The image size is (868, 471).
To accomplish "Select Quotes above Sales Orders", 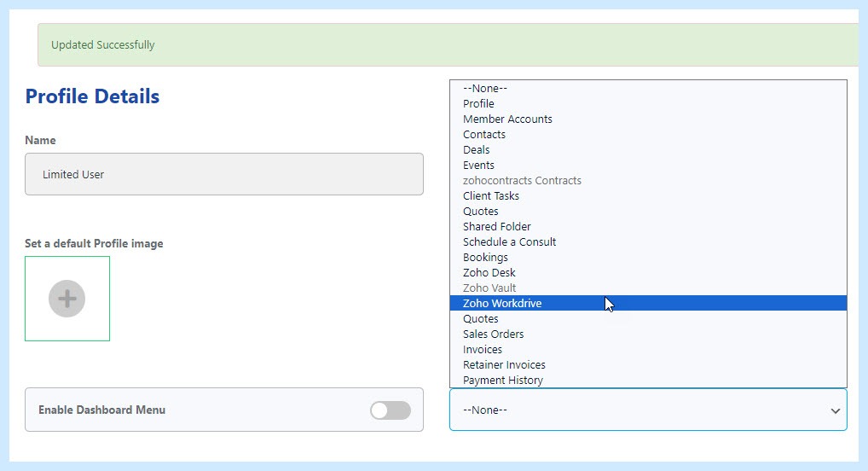I will (648, 318).
